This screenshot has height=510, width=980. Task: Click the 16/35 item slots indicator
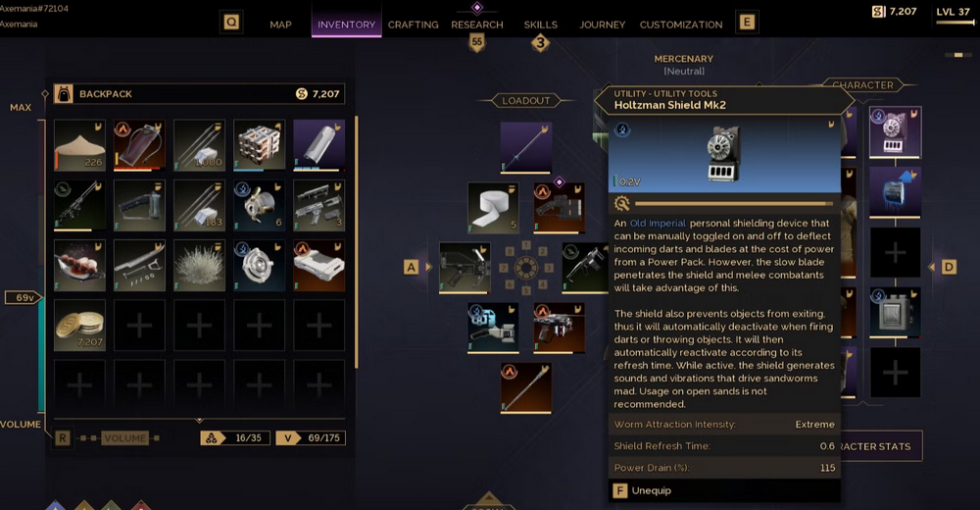coord(235,438)
